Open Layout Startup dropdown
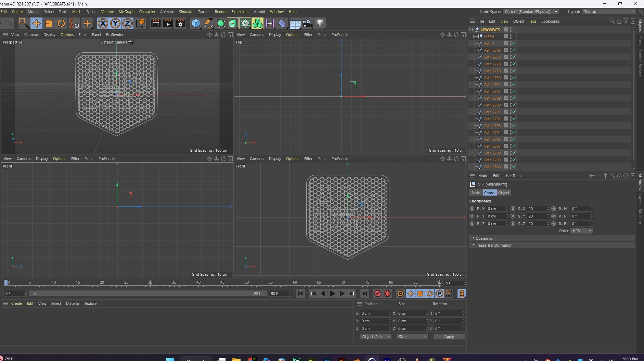644x361 pixels. pyautogui.click(x=609, y=12)
